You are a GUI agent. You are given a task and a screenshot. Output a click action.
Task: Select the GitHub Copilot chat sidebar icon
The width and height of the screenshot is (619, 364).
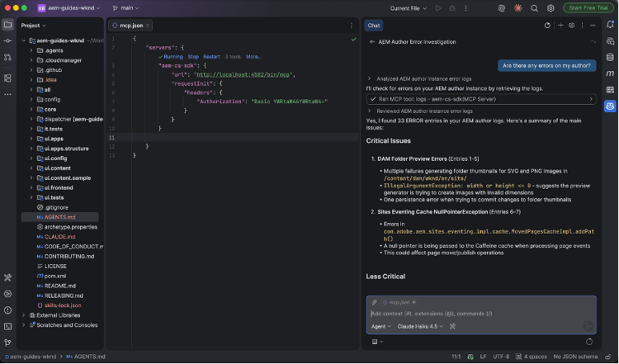pyautogui.click(x=610, y=106)
